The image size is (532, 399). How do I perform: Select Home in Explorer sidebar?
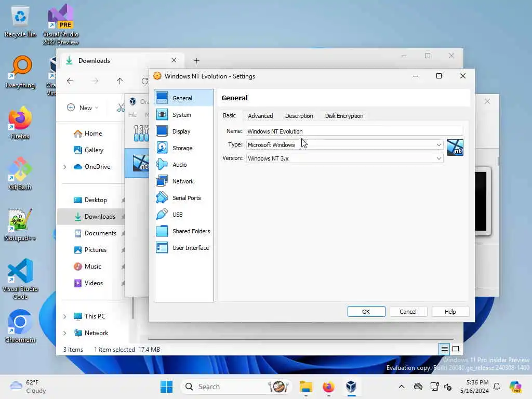[x=88, y=134]
